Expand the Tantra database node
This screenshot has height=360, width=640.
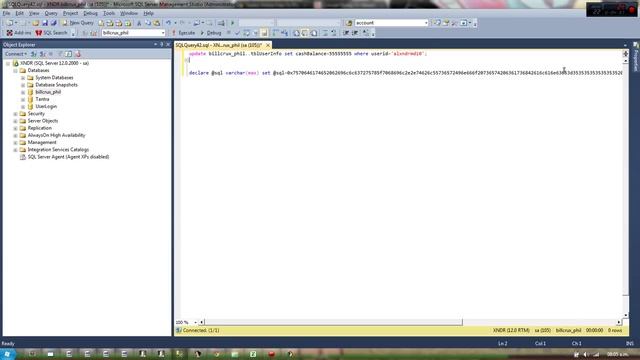pyautogui.click(x=23, y=99)
